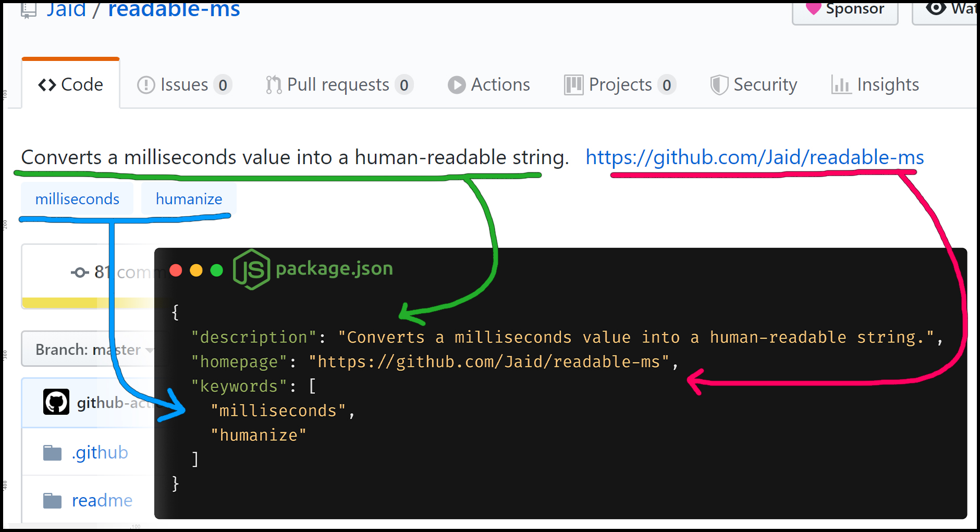Open the readable-ms repository link
This screenshot has width=980, height=532.
pos(174,9)
